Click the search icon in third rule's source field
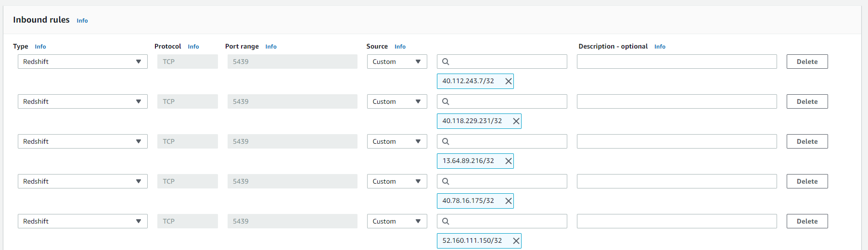The height and width of the screenshot is (250, 868). click(x=446, y=141)
